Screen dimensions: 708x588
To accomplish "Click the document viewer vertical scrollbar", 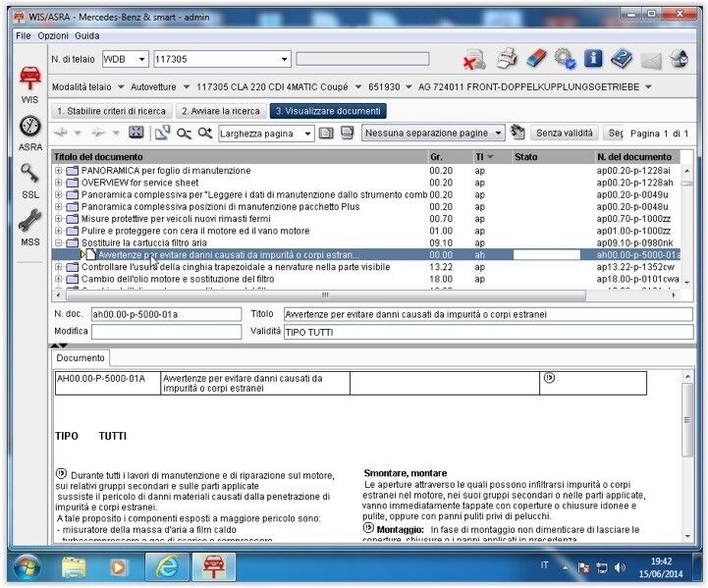I will [687, 420].
